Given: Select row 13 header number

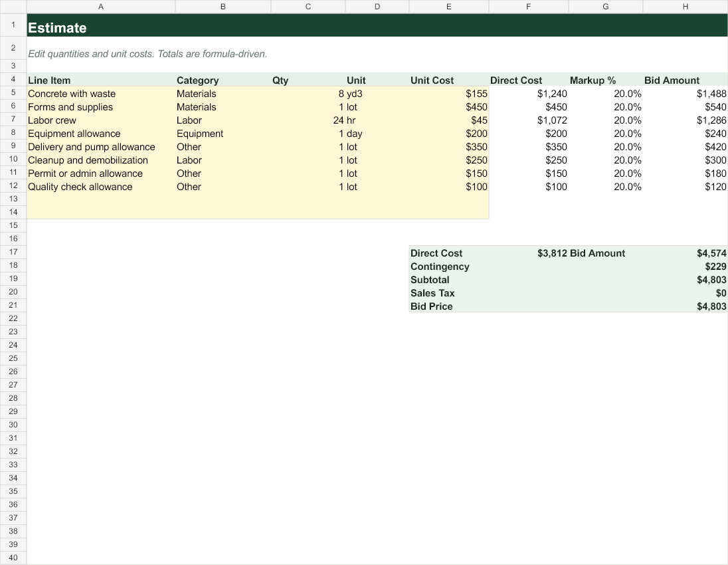Looking at the screenshot, I should point(13,199).
